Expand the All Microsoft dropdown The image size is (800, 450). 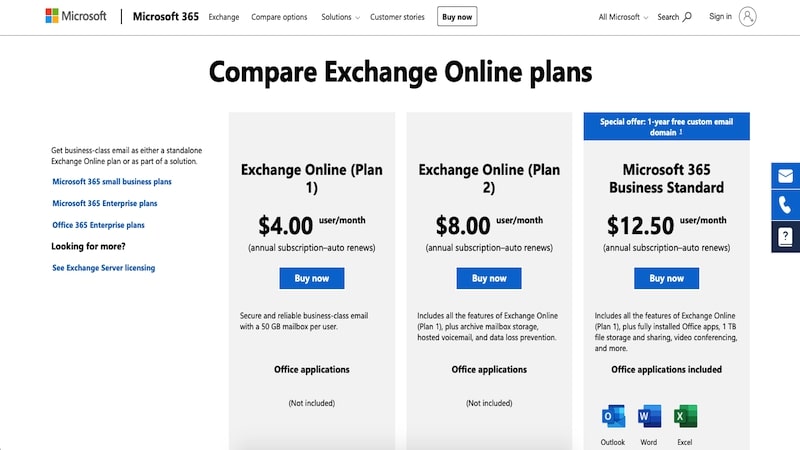pyautogui.click(x=623, y=17)
